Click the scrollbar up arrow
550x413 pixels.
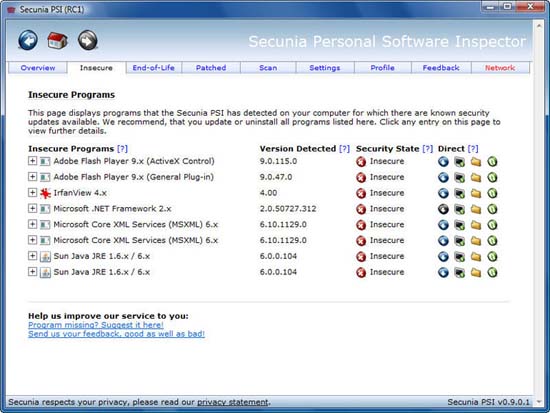(539, 26)
